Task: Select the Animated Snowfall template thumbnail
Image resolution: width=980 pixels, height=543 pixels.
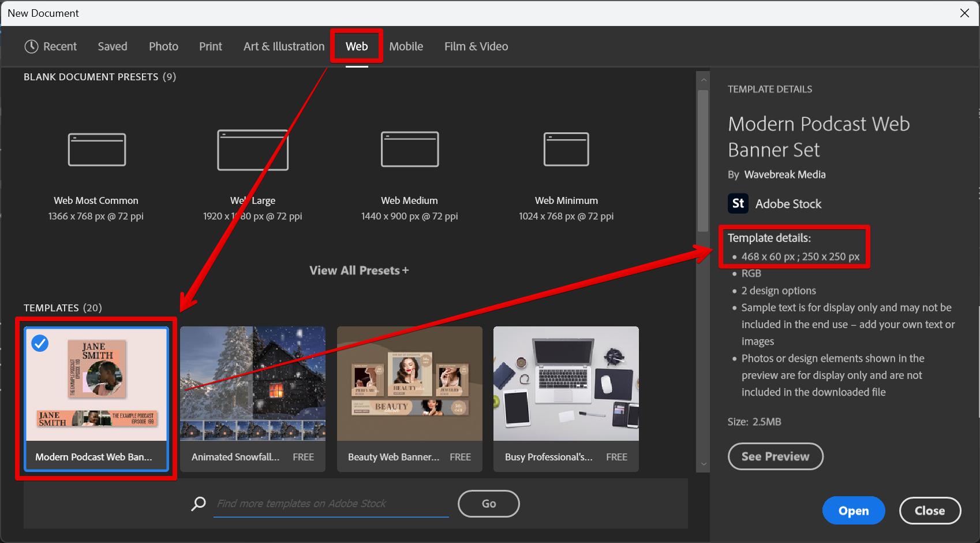Action: coord(253,384)
